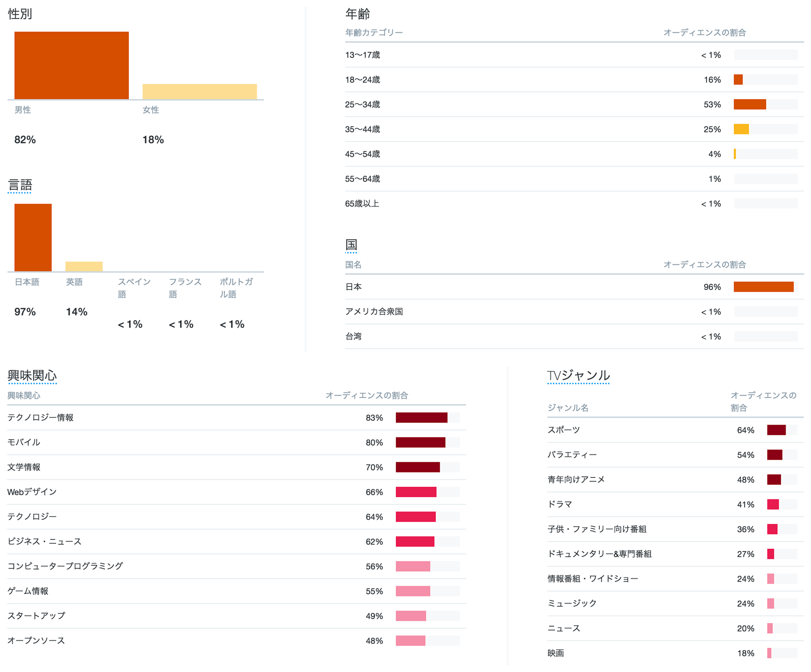Click the 言語 section heading link
The width and height of the screenshot is (811, 672).
pyautogui.click(x=20, y=185)
